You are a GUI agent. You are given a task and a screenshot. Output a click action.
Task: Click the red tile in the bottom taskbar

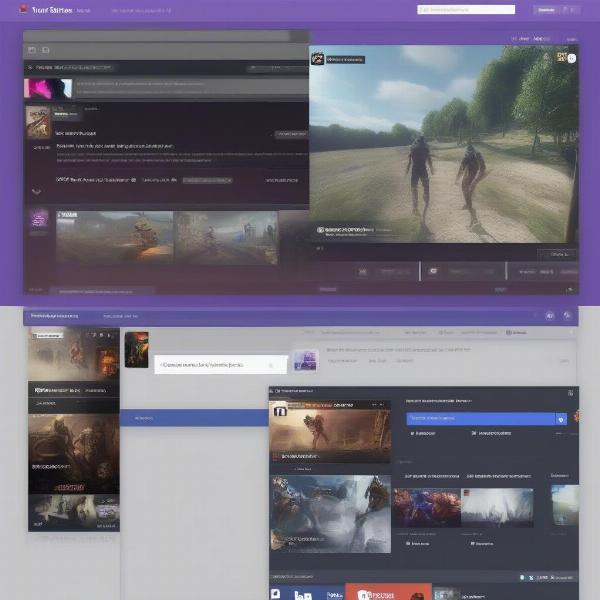(x=388, y=592)
